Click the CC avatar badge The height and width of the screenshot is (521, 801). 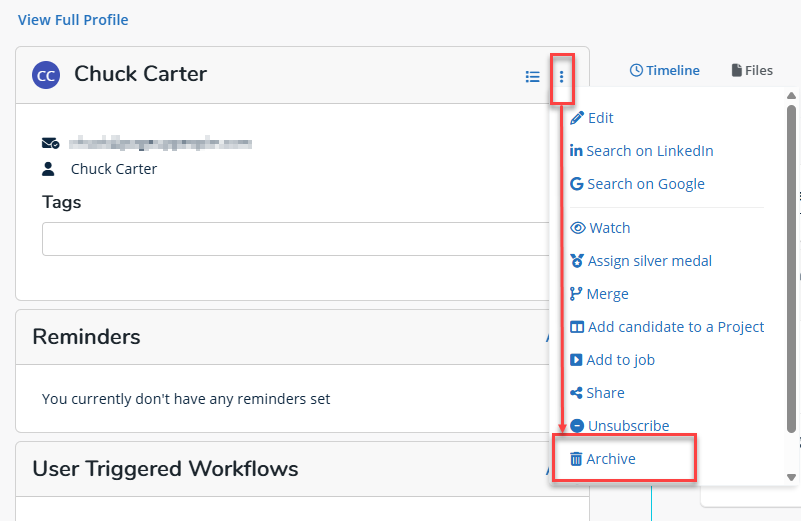tap(46, 75)
